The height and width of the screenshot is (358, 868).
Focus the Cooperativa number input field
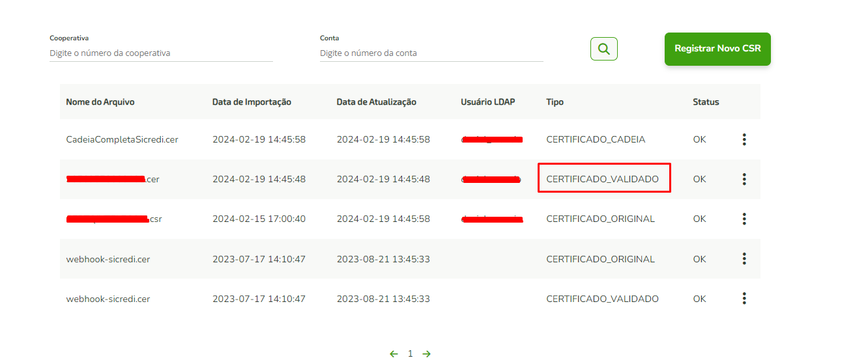[160, 53]
